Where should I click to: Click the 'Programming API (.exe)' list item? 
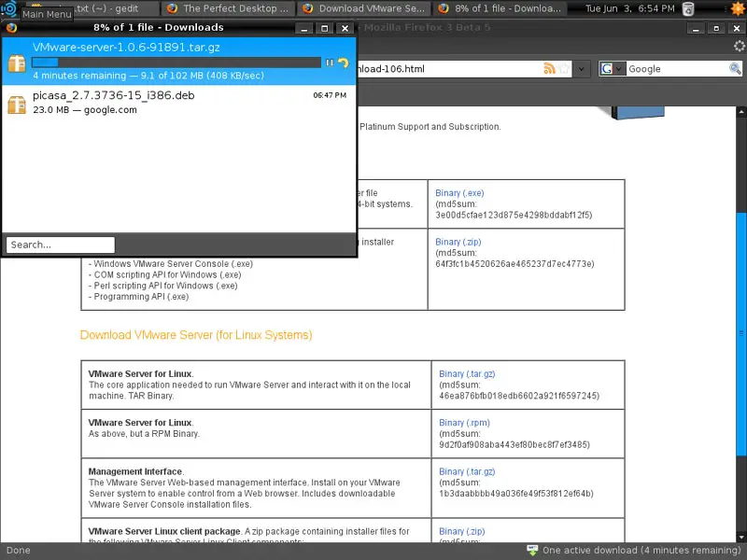(138, 297)
